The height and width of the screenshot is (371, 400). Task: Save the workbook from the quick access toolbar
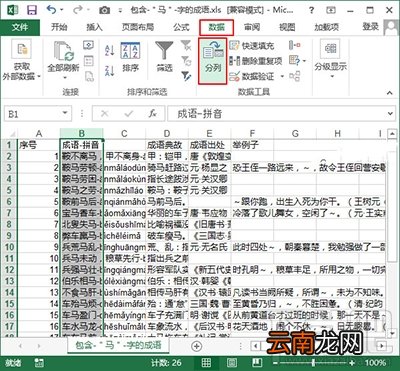(x=32, y=10)
